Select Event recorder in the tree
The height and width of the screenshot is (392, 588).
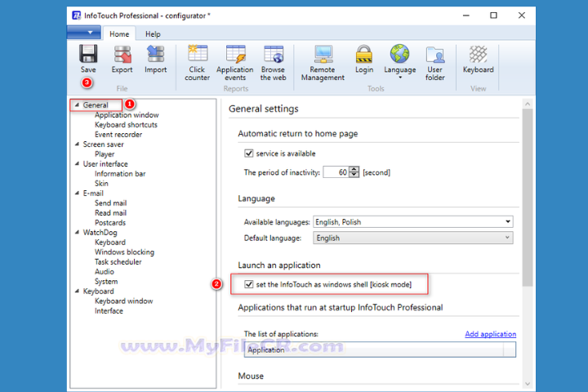pos(118,134)
